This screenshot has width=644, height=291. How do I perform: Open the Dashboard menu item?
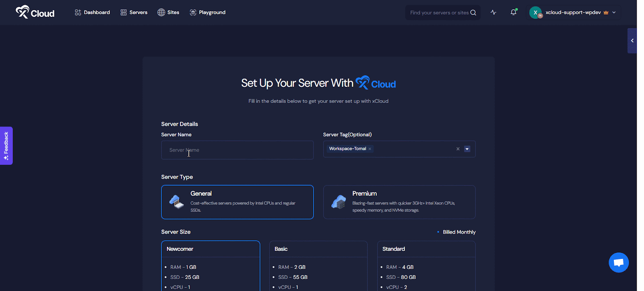coord(92,12)
